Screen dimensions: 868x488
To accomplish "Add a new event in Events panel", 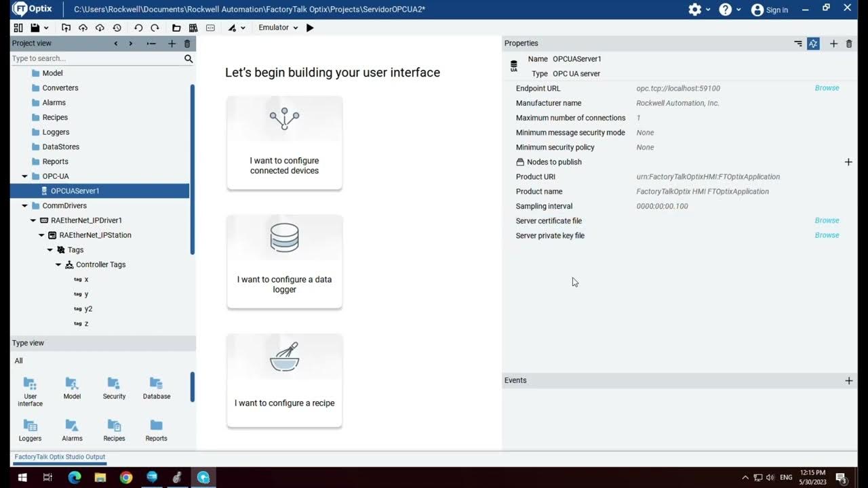I will click(849, 381).
